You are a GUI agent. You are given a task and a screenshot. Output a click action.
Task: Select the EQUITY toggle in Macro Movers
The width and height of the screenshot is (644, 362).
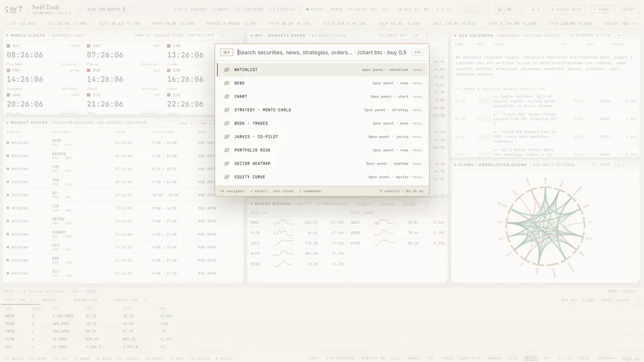[x=365, y=204]
